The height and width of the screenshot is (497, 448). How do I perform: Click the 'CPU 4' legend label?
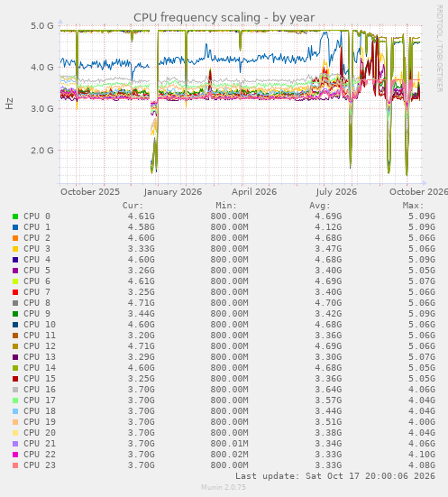37,260
